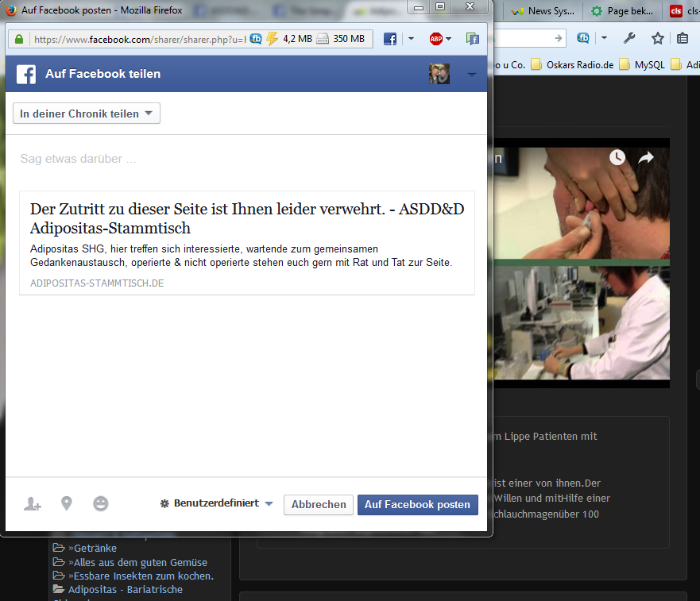This screenshot has width=700, height=601.
Task: Click the Adblock Plus ABP icon
Action: [x=436, y=39]
